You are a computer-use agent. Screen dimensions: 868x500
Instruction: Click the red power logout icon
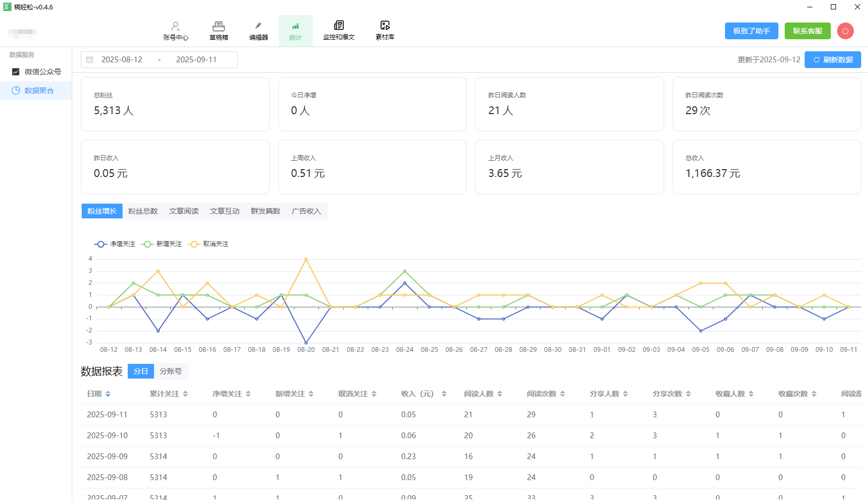(845, 31)
